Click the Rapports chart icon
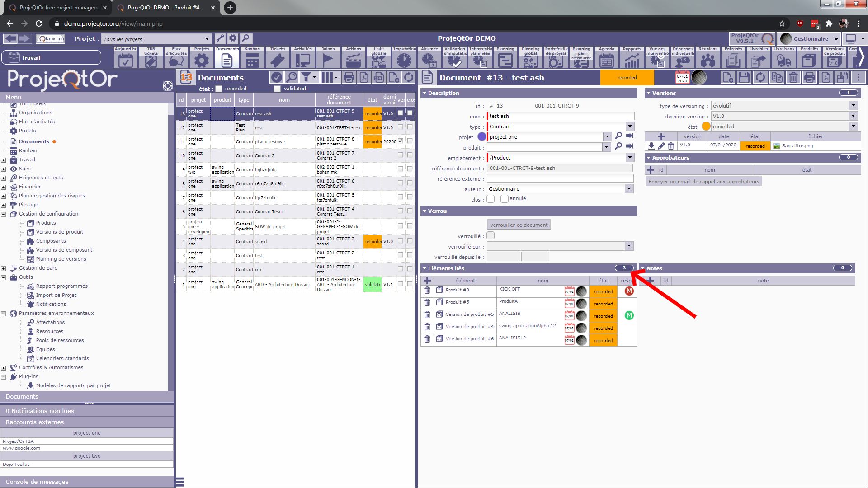868x488 pixels. [x=632, y=60]
